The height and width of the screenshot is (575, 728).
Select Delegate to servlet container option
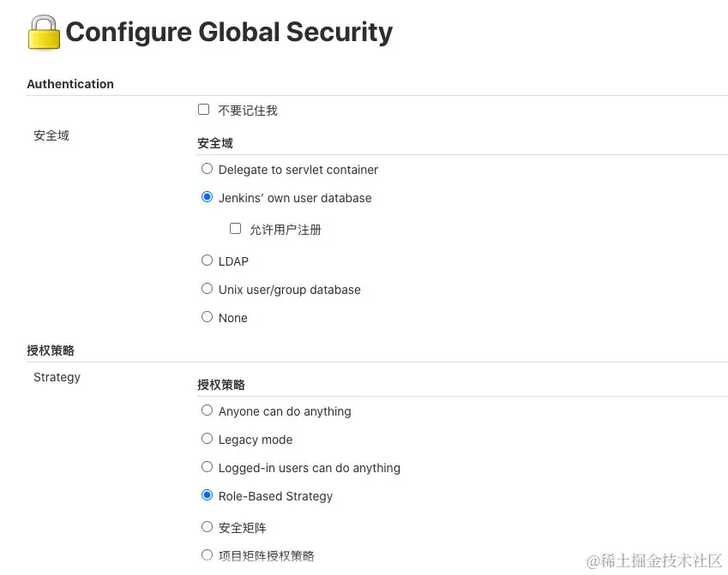(207, 169)
